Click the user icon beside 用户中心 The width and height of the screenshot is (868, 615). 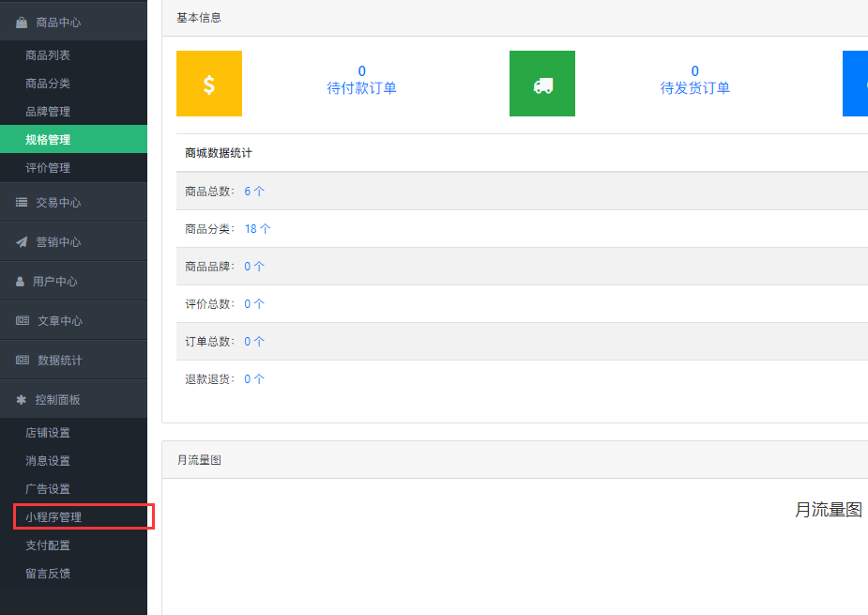(x=21, y=282)
